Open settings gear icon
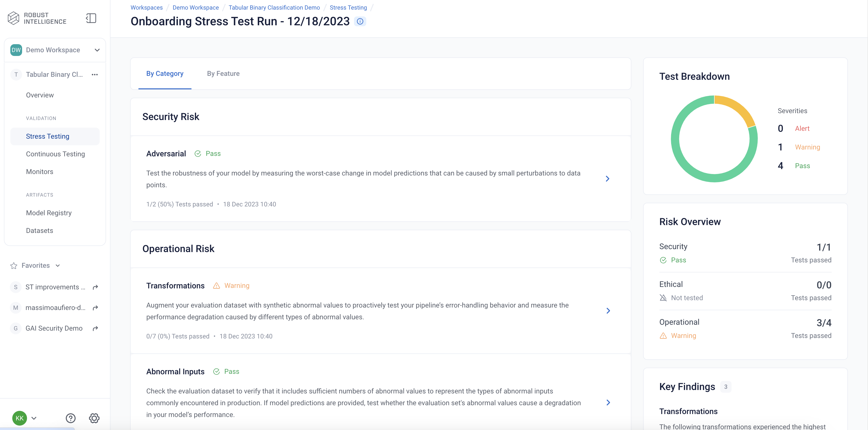Image resolution: width=868 pixels, height=430 pixels. (94, 418)
